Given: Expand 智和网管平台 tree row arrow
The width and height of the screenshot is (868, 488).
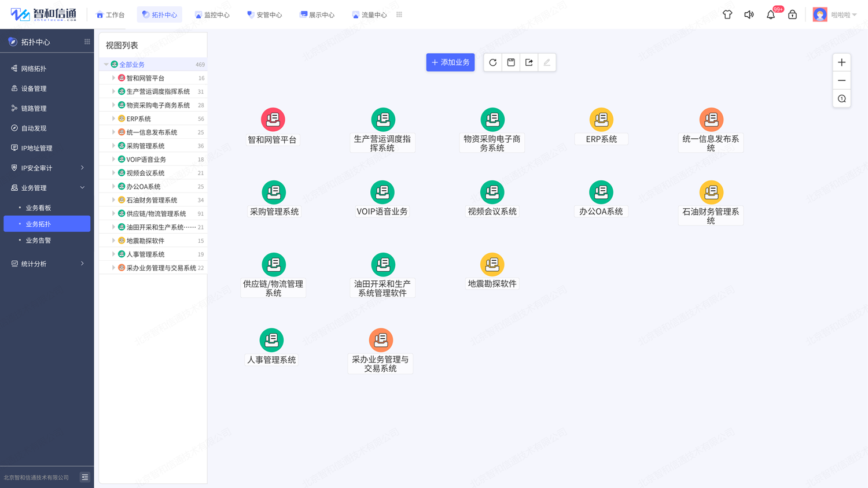Looking at the screenshot, I should (x=113, y=78).
